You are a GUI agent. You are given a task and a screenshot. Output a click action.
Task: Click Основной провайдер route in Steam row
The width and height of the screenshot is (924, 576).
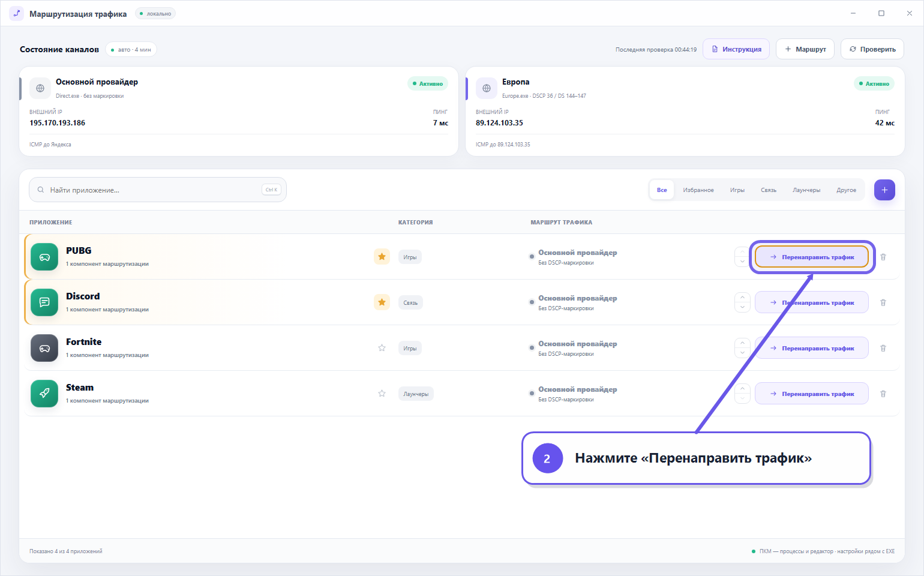(x=577, y=389)
